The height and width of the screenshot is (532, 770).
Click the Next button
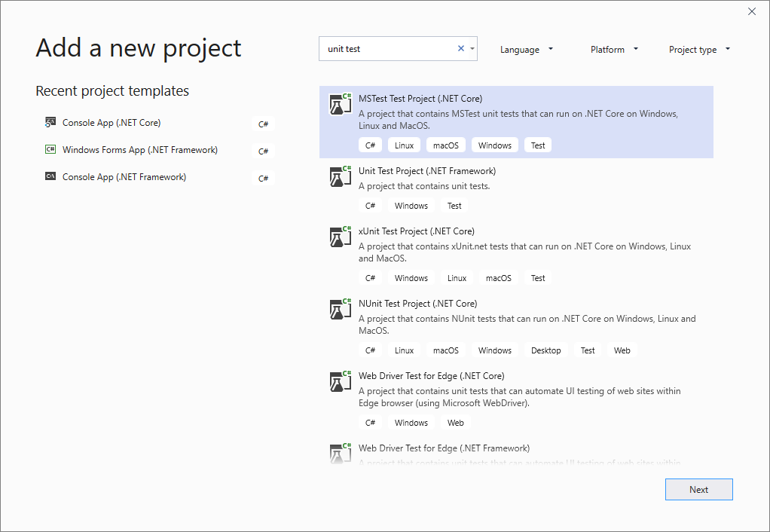[698, 489]
